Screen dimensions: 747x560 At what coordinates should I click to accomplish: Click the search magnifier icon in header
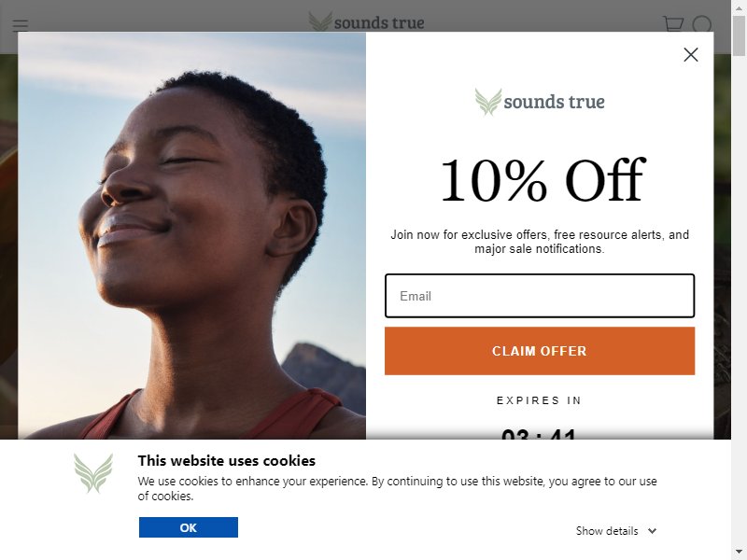[702, 25]
